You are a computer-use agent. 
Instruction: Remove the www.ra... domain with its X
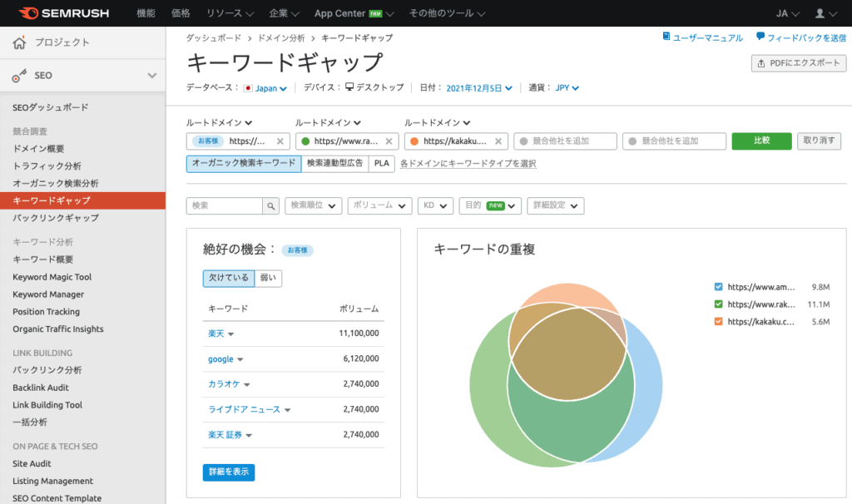pos(389,141)
